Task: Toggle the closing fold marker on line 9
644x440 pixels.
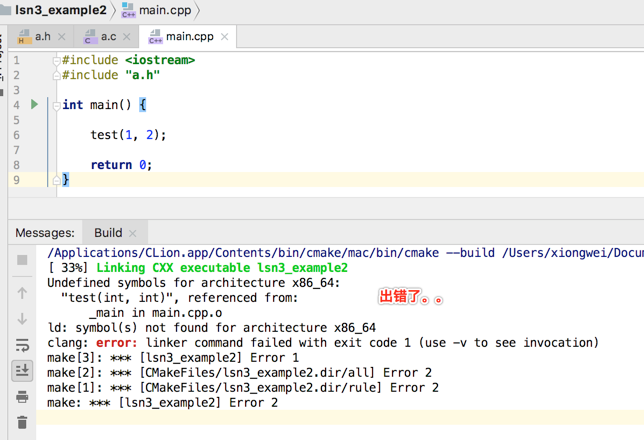Action: [56, 180]
